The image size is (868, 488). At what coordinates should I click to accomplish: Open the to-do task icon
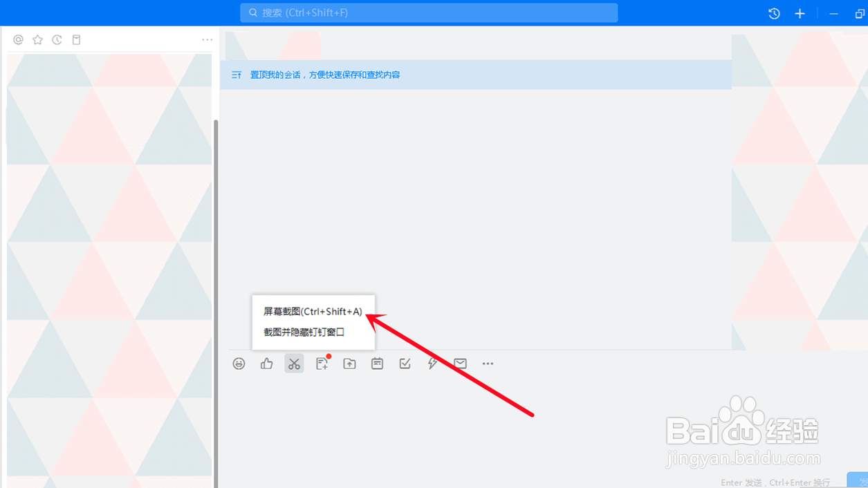405,363
